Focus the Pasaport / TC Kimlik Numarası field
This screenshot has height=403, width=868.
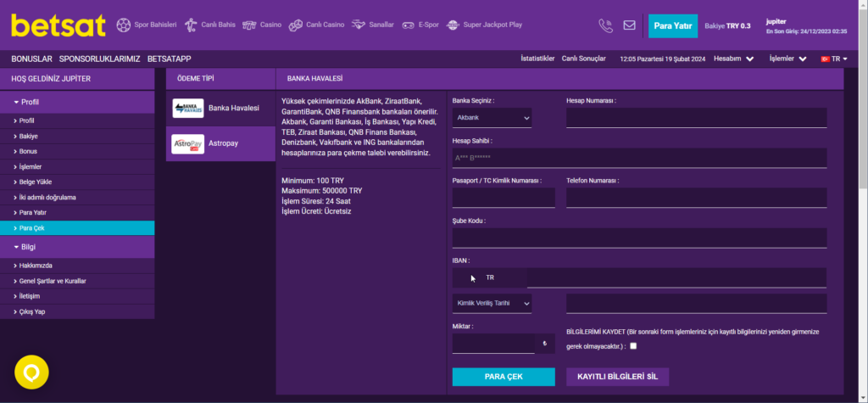coord(504,198)
